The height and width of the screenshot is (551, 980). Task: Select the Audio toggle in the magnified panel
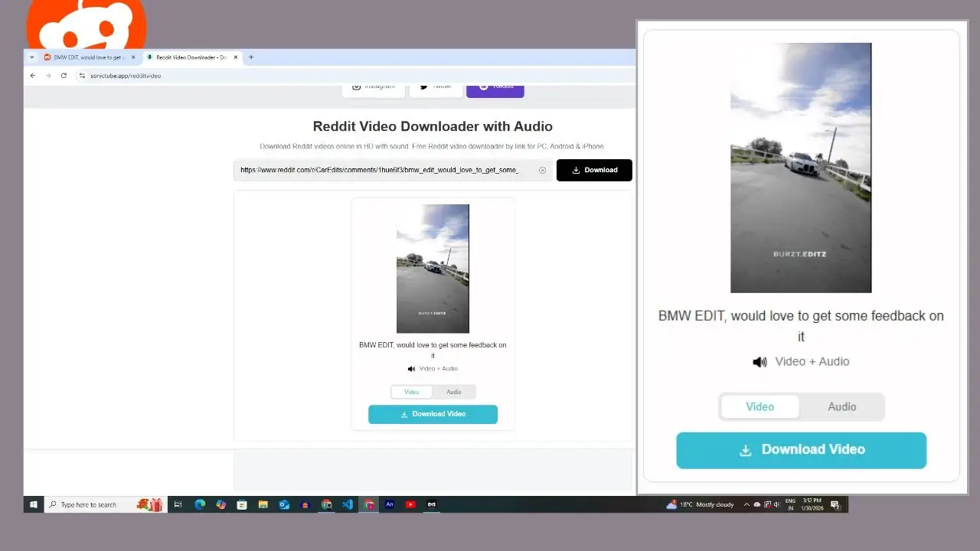[x=842, y=406]
